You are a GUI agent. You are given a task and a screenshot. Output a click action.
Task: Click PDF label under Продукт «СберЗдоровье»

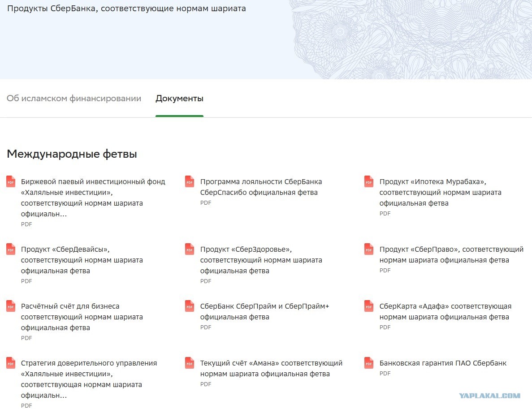206,281
